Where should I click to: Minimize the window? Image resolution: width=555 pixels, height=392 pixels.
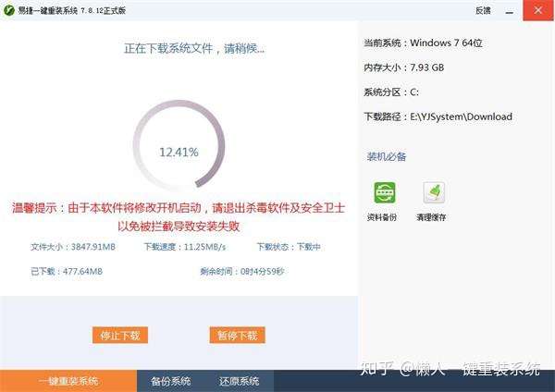(x=510, y=11)
